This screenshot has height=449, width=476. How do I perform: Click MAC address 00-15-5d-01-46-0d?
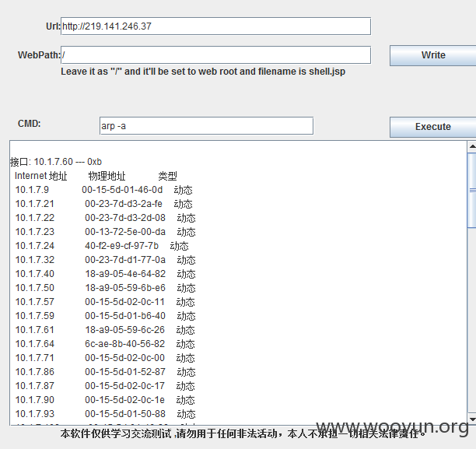[x=122, y=190]
